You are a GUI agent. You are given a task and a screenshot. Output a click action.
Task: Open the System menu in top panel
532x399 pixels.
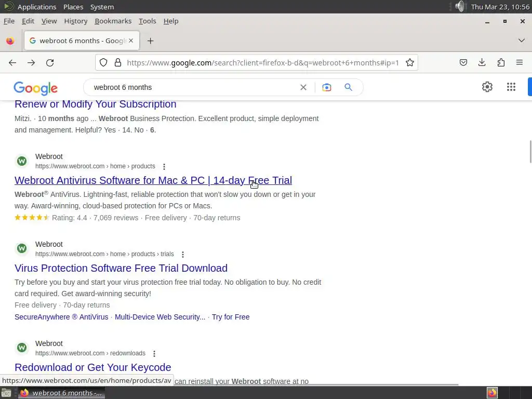(102, 7)
